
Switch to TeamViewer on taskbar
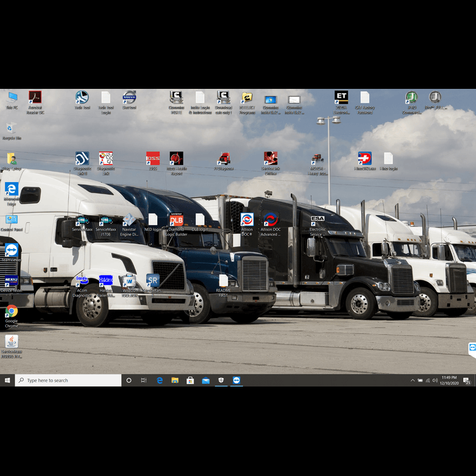click(x=237, y=380)
